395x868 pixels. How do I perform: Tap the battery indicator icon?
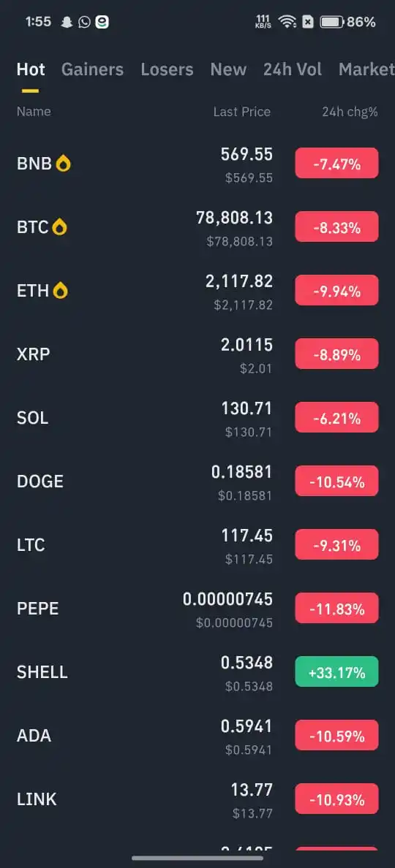pos(332,22)
